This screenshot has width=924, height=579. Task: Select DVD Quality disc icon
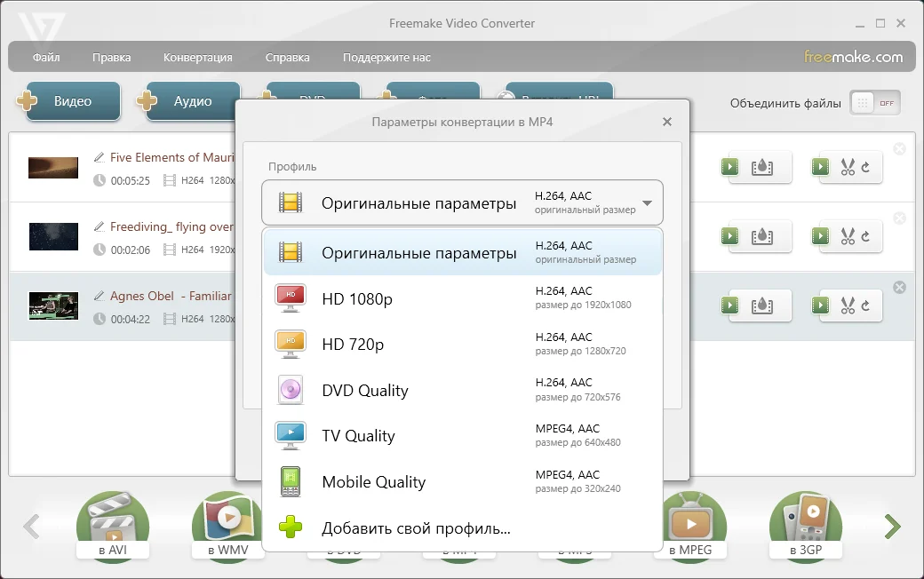[x=291, y=391]
